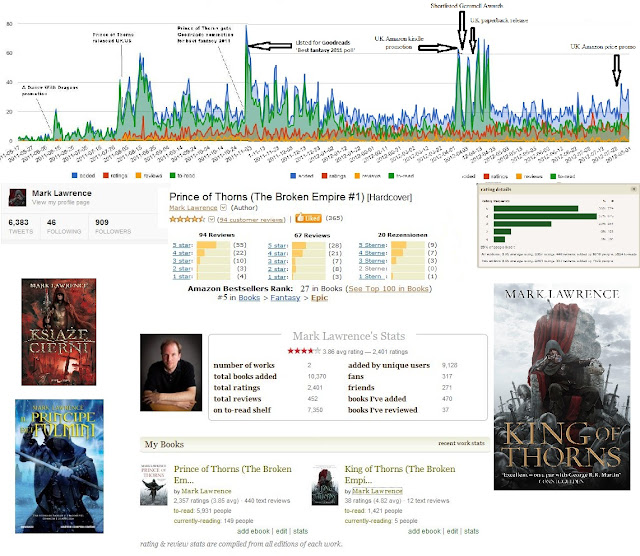
Task: Click Mark Lawrence byline under Prince of Thorns
Action: 206,491
